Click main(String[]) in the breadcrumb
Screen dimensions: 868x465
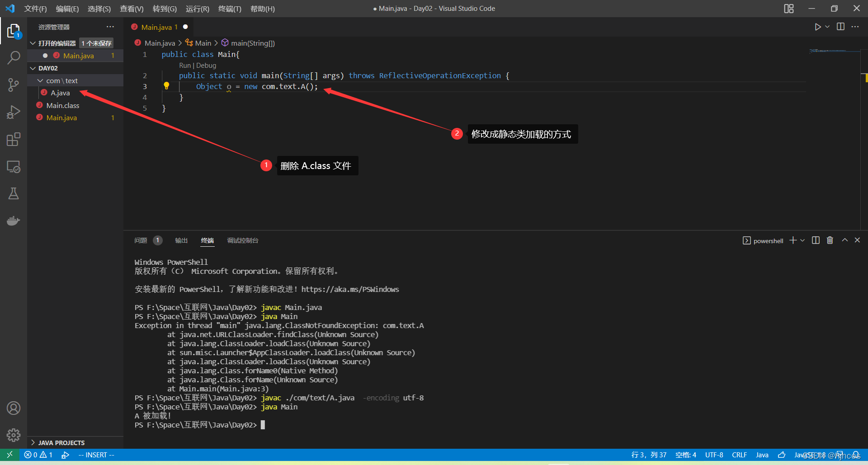pos(253,43)
